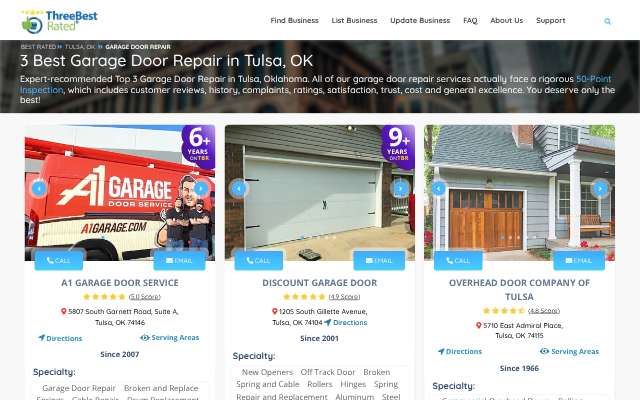The height and width of the screenshot is (400, 640).
Task: Go to the FAQ page
Action: tap(470, 20)
